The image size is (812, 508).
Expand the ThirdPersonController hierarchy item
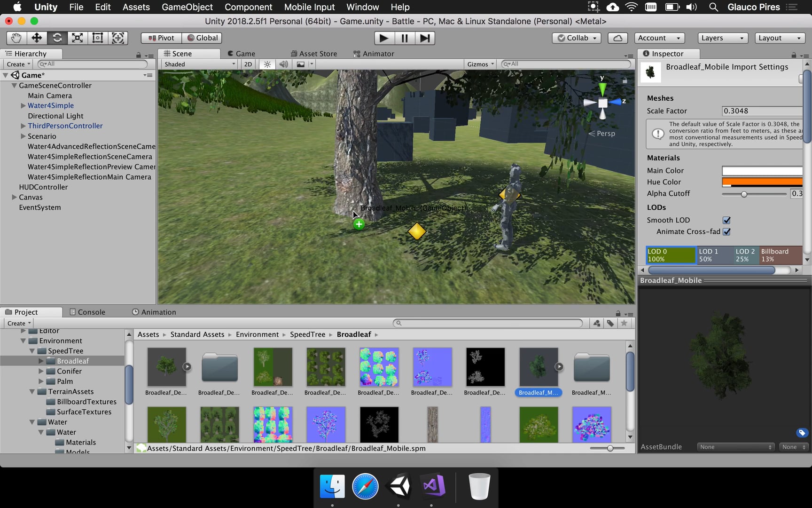click(x=23, y=126)
